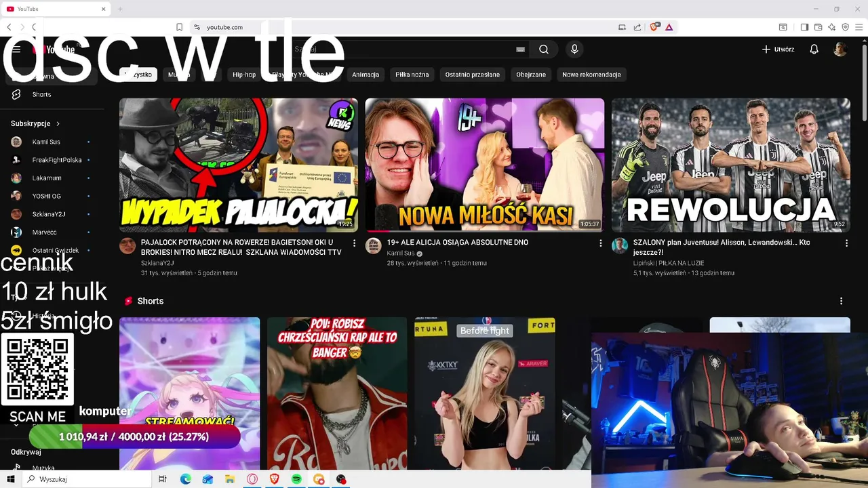Click the Windows Wyszukaj search box

[88, 479]
